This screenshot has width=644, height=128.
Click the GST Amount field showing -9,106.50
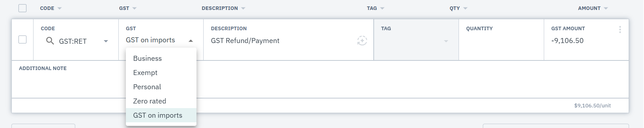pos(586,40)
